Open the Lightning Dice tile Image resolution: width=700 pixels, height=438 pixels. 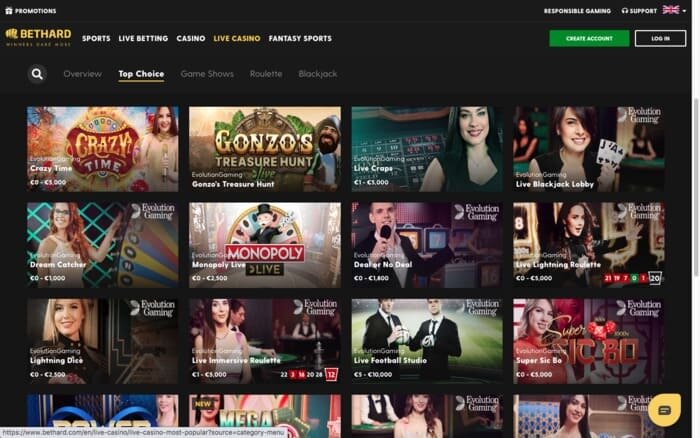click(103, 341)
